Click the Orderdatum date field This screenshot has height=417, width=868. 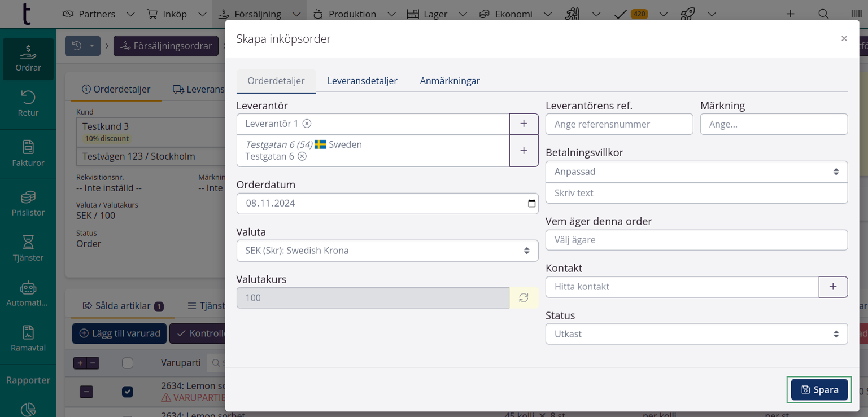(x=387, y=203)
